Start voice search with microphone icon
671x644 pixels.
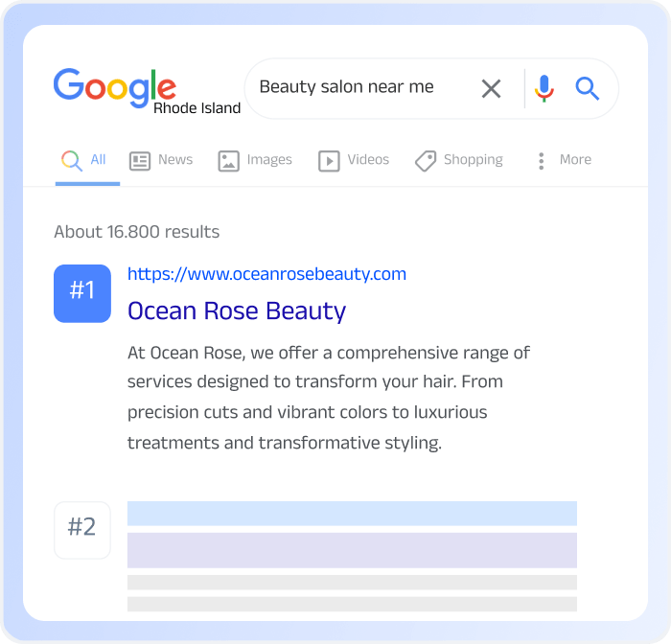544,88
